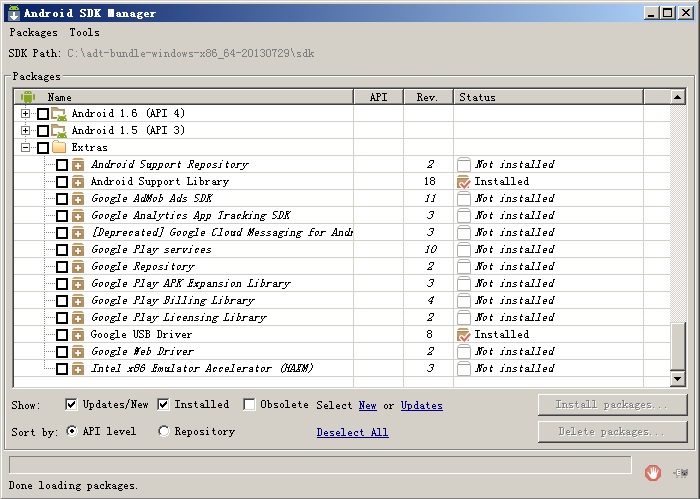Click the Install packages button
The width and height of the screenshot is (700, 499).
click(612, 405)
